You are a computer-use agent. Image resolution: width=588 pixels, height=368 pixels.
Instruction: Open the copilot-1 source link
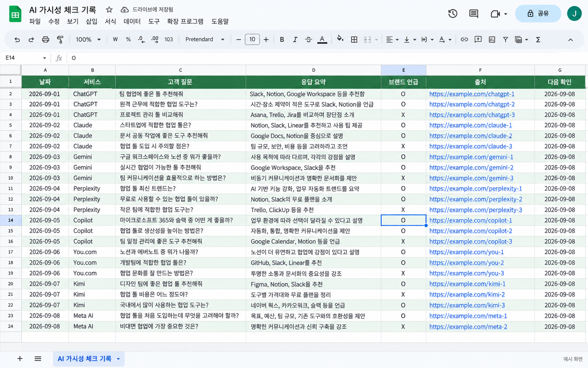coord(471,220)
